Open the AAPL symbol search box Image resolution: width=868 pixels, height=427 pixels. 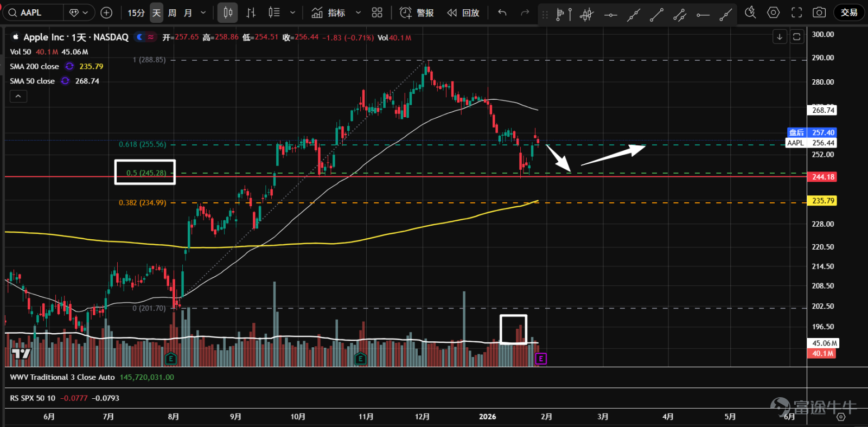33,12
